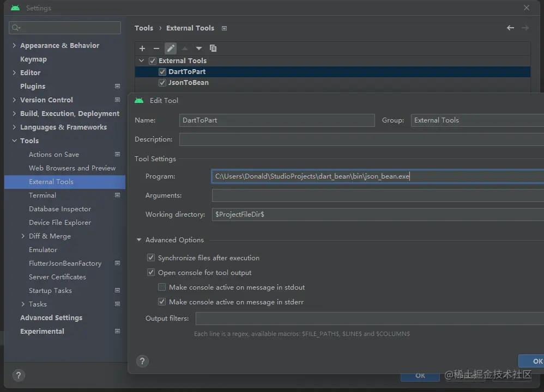Go forward with the right arrow
The height and width of the screenshot is (392, 544).
(x=525, y=28)
